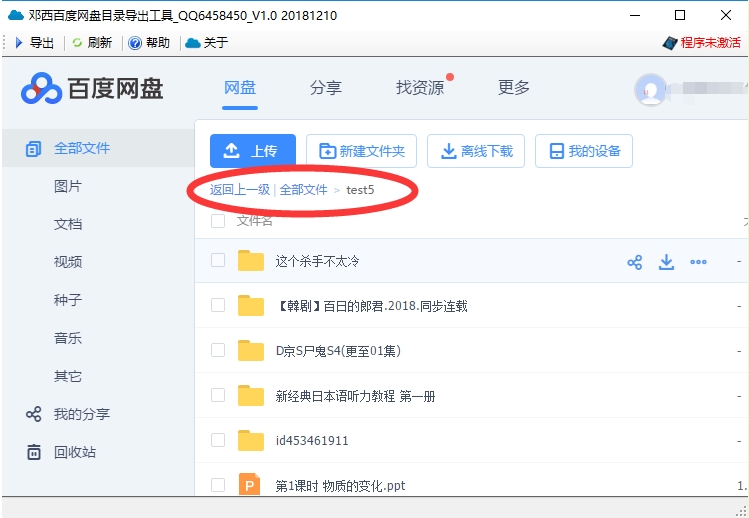Open file 第1课时 物质的变化.ppt
The width and height of the screenshot is (749, 518).
pyautogui.click(x=340, y=486)
